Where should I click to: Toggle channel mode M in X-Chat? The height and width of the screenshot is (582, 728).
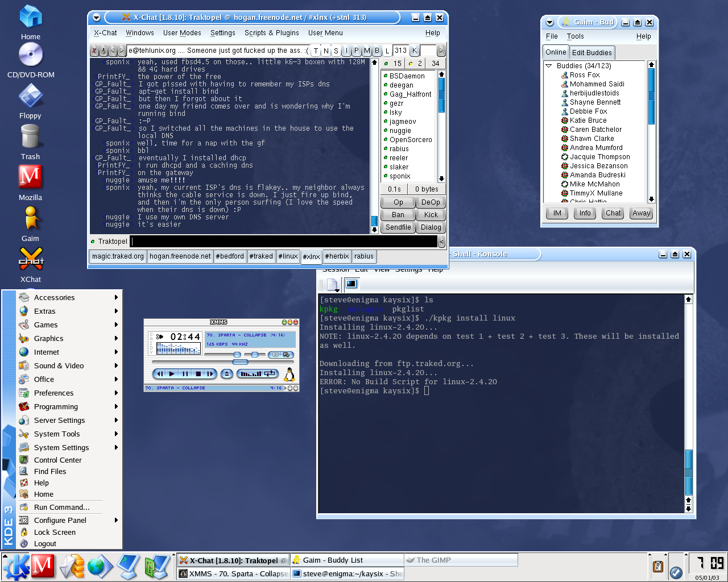[367, 51]
